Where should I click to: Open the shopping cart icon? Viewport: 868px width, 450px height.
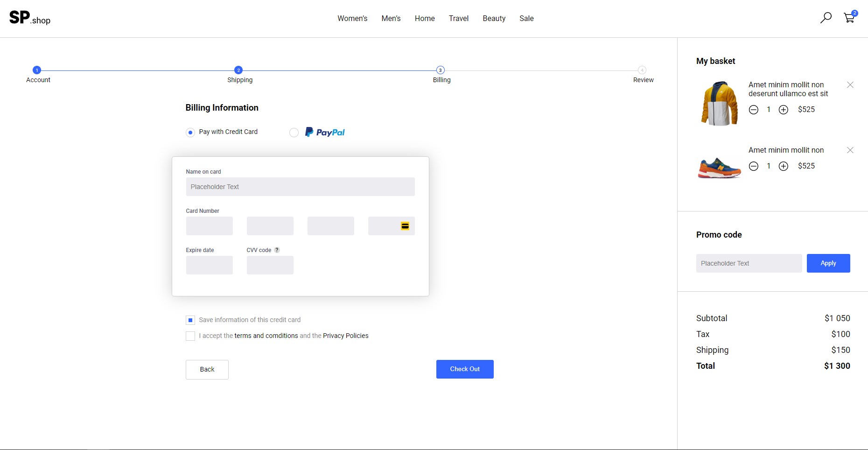849,18
